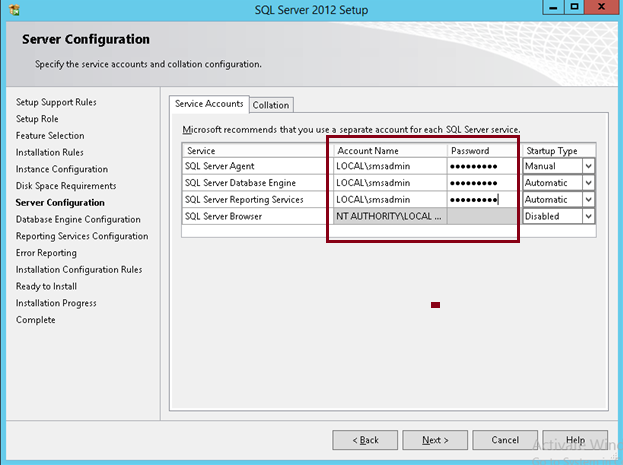Click Setup Role step

pyautogui.click(x=37, y=119)
